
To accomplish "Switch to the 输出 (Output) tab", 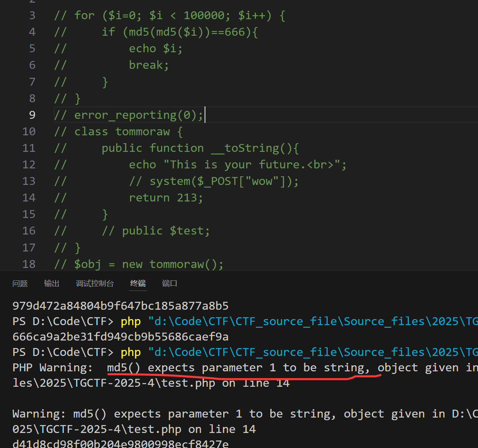I will tap(51, 283).
